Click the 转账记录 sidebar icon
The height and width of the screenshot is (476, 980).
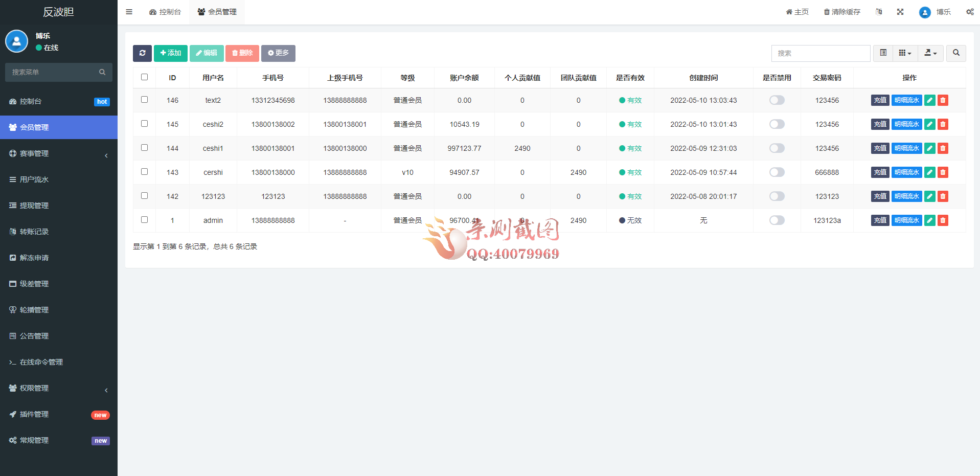pos(13,231)
